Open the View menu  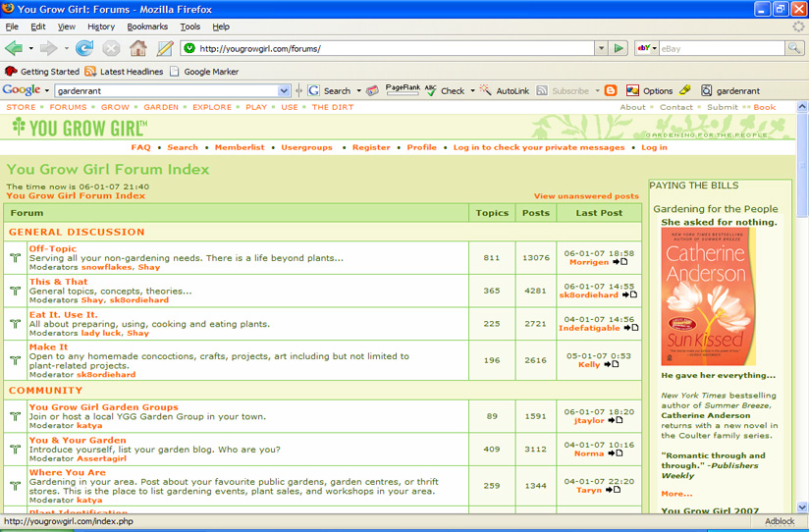point(66,27)
